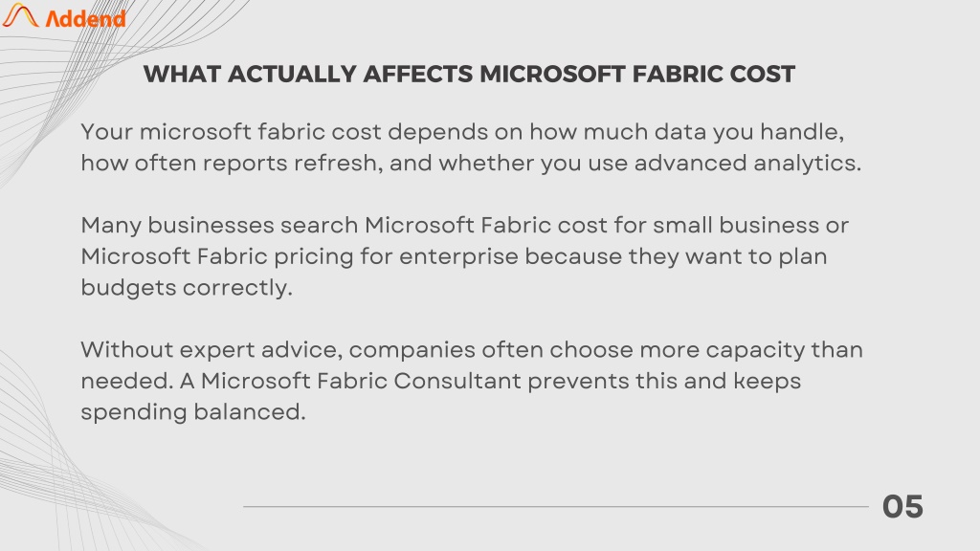Click the words 'Many businesses search'
980x551 pixels.
pyautogui.click(x=219, y=226)
